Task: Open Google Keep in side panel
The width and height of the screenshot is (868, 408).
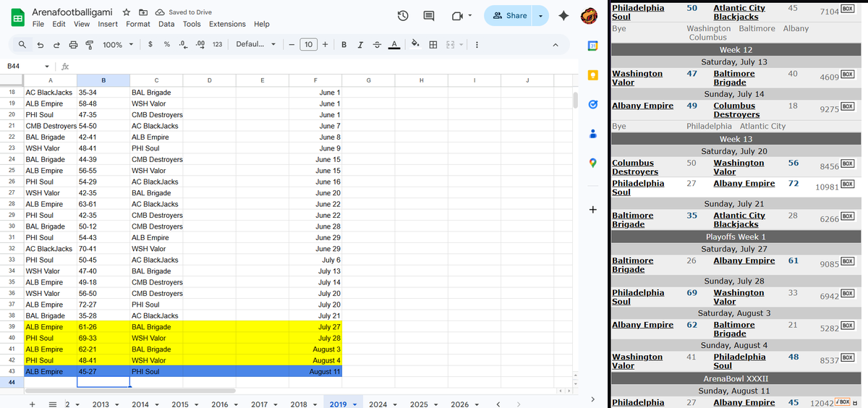Action: (592, 75)
